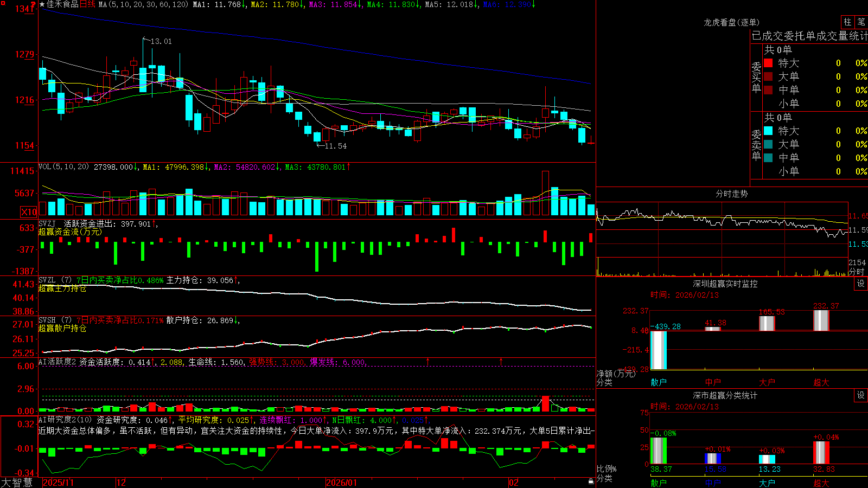Click the 深市超赢分类统计 panel title
Viewport: 868px width, 488px height.
[725, 395]
